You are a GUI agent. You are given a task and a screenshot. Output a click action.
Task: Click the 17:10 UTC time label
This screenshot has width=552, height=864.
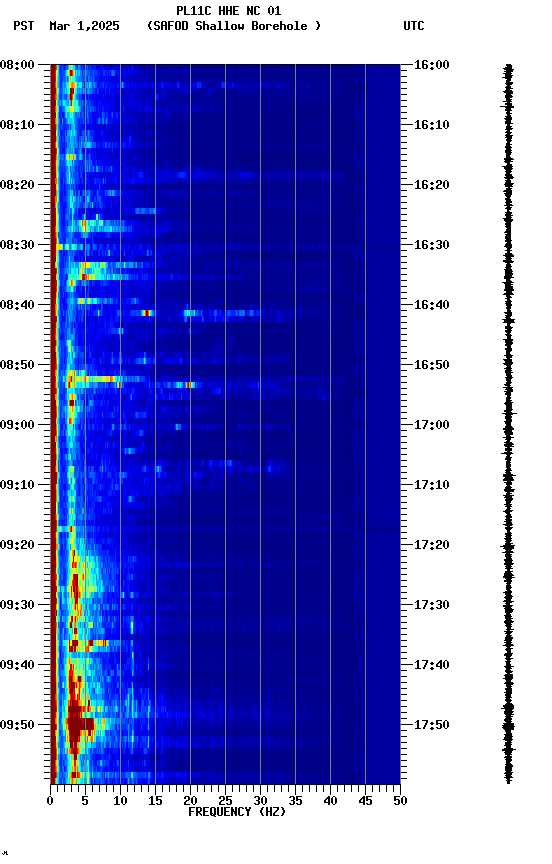(x=432, y=485)
